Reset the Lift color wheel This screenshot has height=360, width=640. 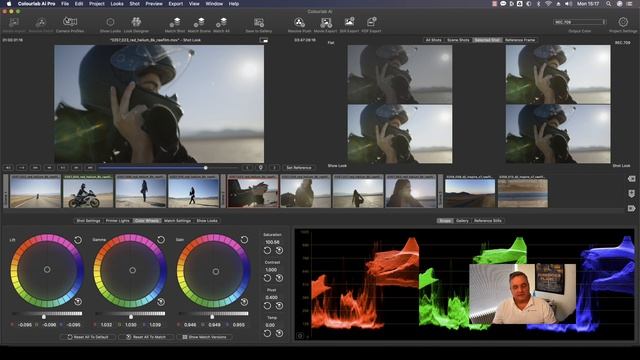[x=78, y=240]
